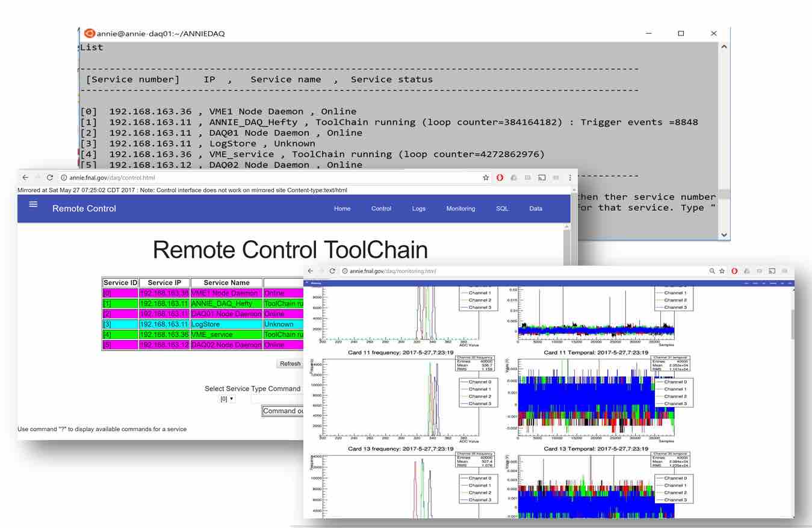Click the terminal line for DAQ01 Node Daemon

(x=221, y=132)
